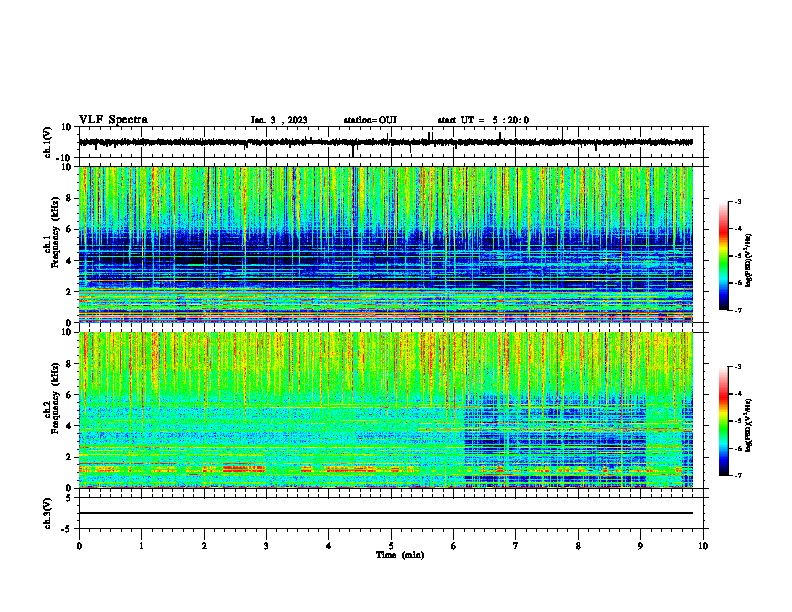Click the "-3" label on ch.2 color scale
Image resolution: width=792 pixels, height=612 pixels.
point(738,367)
